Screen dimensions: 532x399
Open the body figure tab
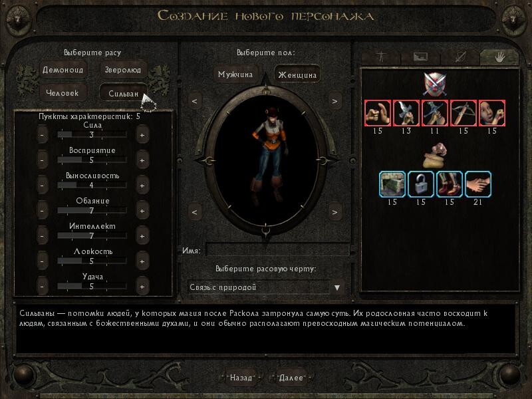click(x=381, y=57)
